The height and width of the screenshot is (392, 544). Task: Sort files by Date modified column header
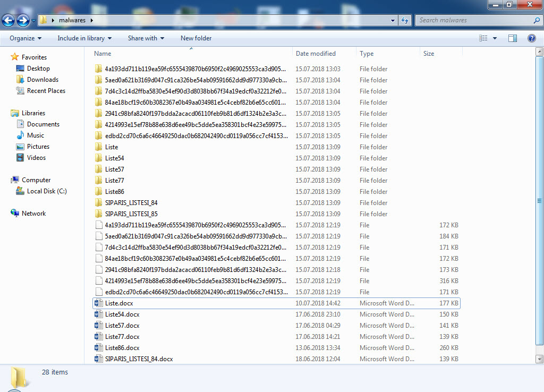pos(316,54)
